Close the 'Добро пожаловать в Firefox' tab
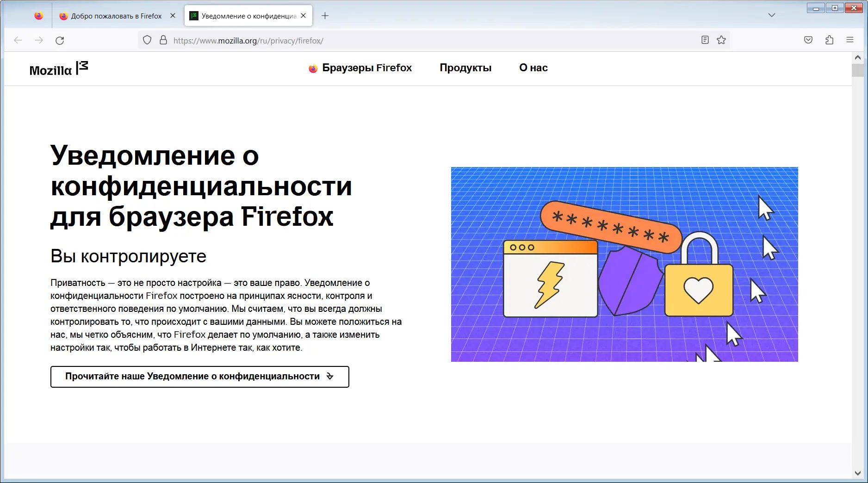Viewport: 868px width, 483px height. tap(173, 16)
